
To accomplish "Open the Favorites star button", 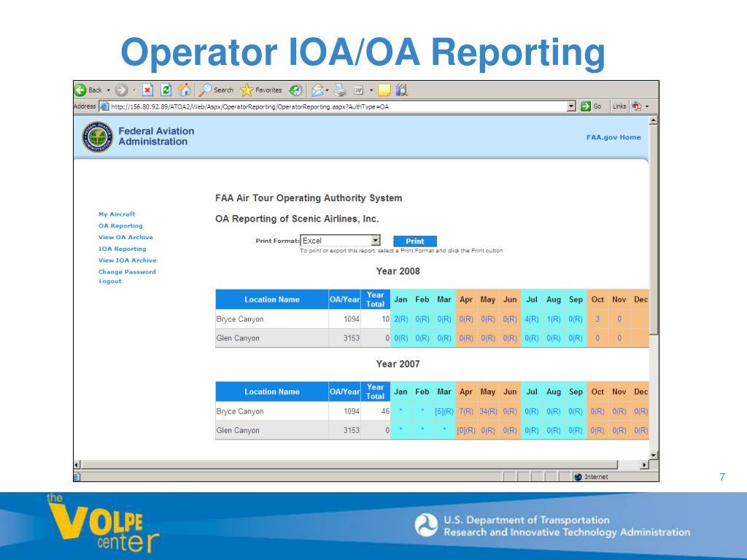I will tap(261, 90).
